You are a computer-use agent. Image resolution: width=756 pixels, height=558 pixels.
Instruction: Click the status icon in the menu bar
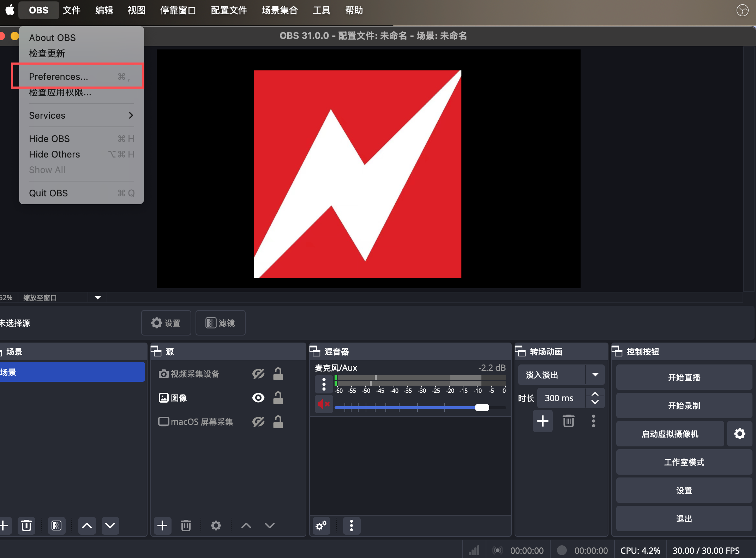[742, 10]
